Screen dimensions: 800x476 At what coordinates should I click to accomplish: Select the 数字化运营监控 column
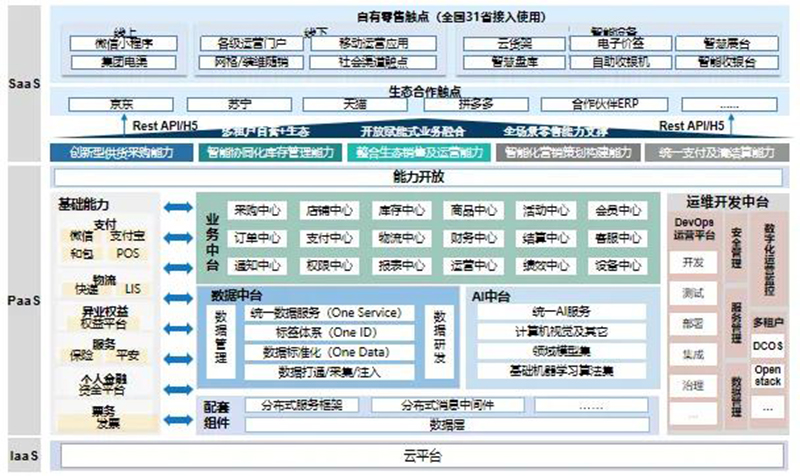pos(768,259)
